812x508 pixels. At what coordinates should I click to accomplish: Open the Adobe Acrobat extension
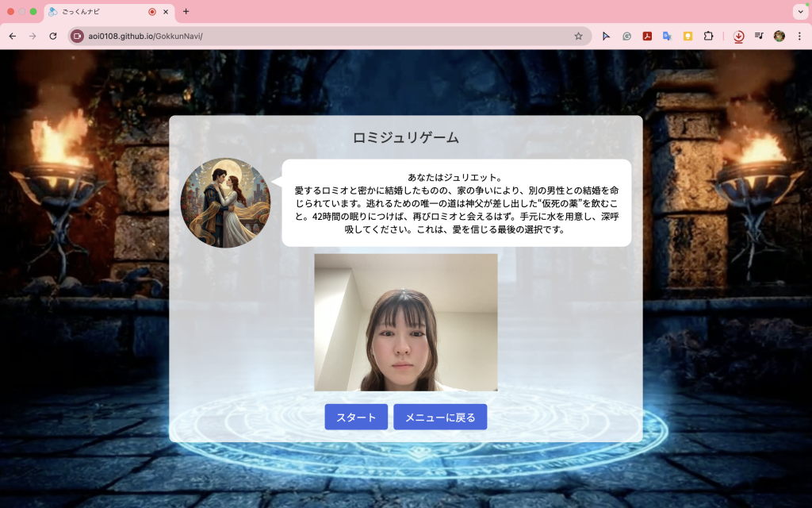coord(647,36)
